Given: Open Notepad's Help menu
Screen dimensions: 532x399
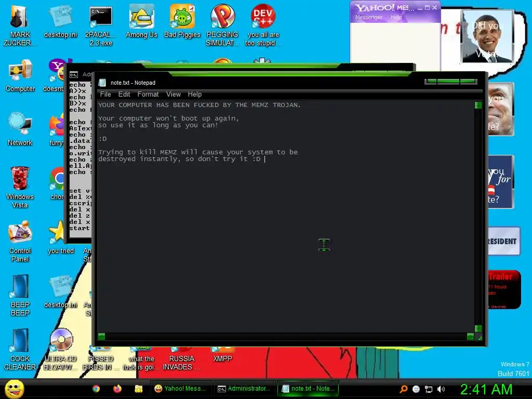Looking at the screenshot, I should [195, 95].
